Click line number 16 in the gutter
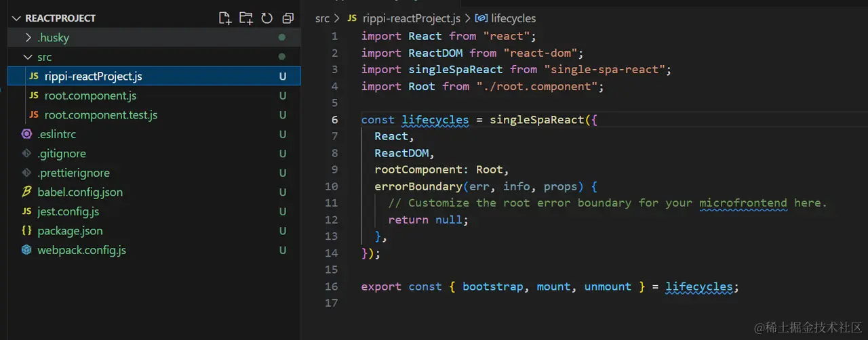868x340 pixels. pos(332,286)
